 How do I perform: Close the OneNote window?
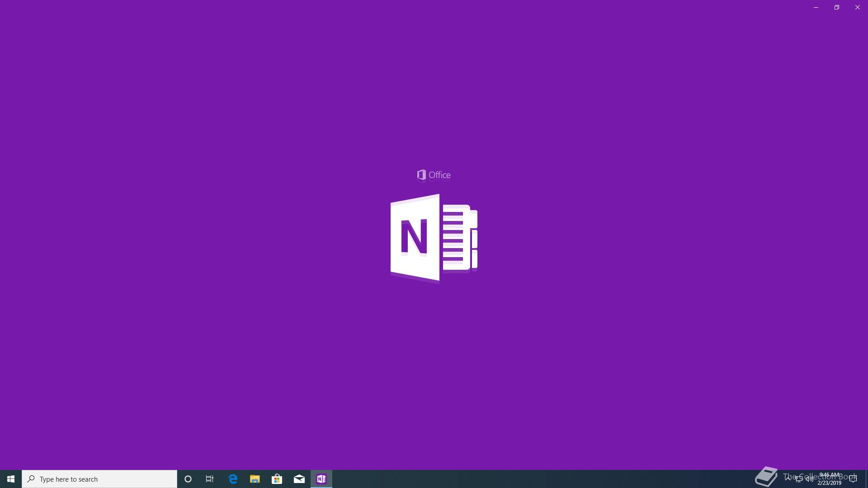858,7
